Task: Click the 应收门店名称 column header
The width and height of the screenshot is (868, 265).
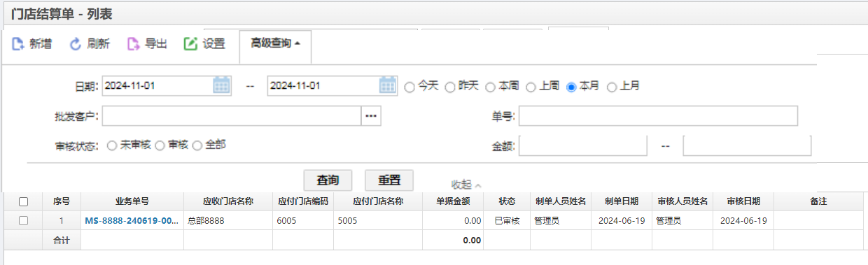Action: [228, 201]
